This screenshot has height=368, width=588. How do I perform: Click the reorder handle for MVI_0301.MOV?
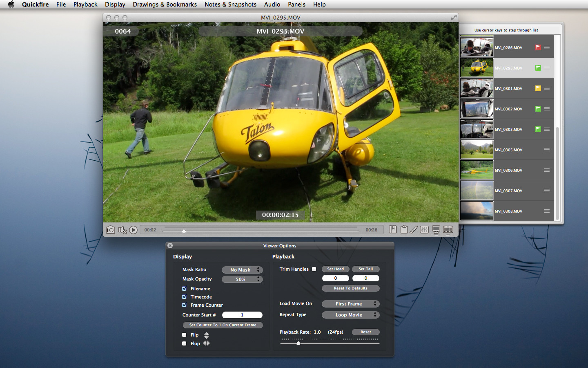pyautogui.click(x=547, y=88)
